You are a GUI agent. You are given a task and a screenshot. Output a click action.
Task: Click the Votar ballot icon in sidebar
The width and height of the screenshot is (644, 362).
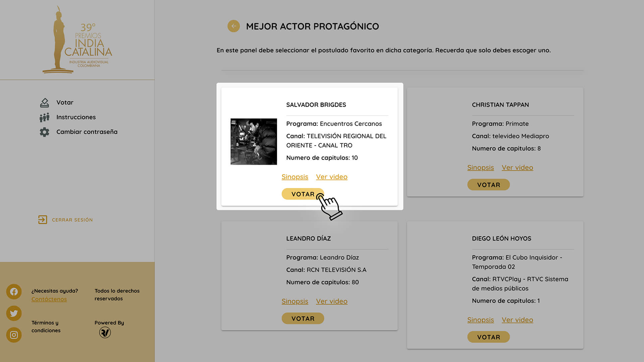coord(44,103)
